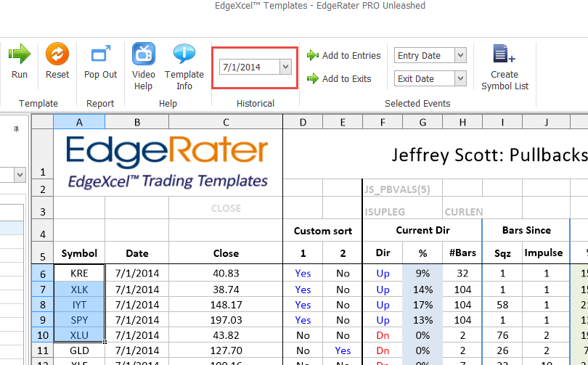Open the Entry Date dropdown
The height and width of the screenshot is (365, 588).
pos(460,55)
